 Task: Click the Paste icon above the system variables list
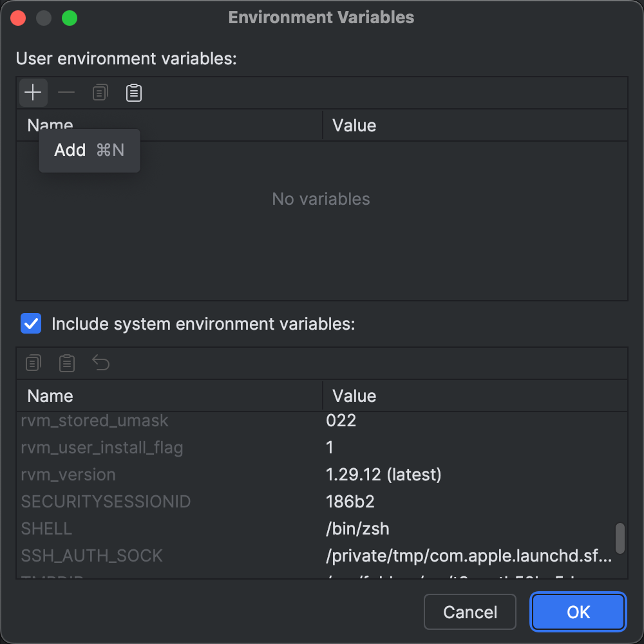tap(66, 363)
